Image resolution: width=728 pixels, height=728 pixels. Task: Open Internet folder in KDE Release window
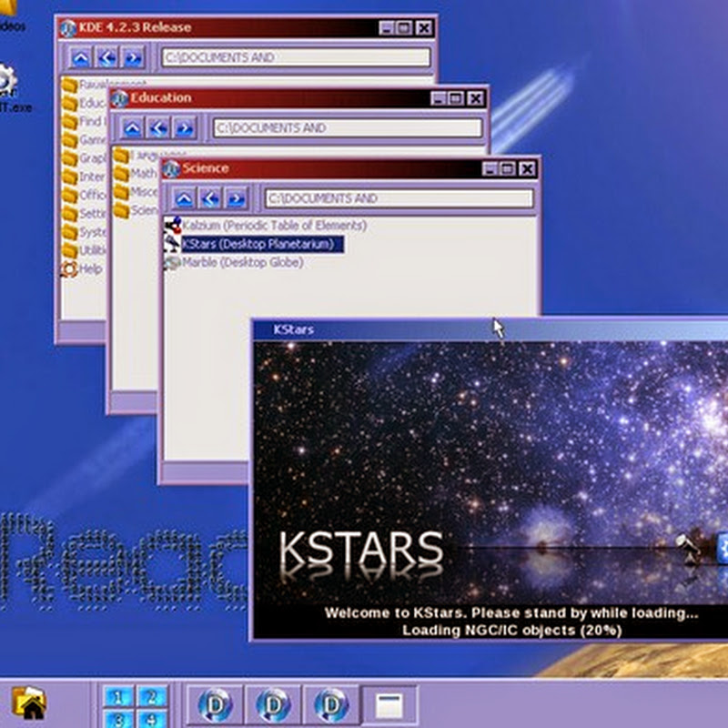coord(84,177)
